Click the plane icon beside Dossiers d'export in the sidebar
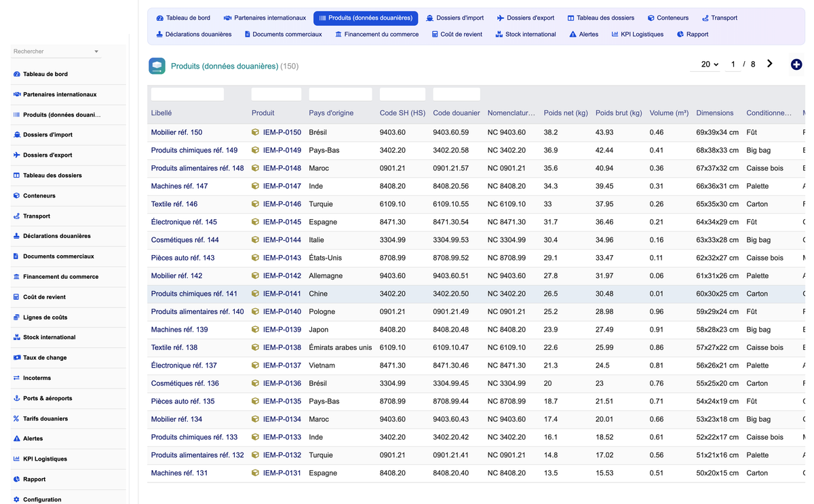The height and width of the screenshot is (504, 814). 17,155
